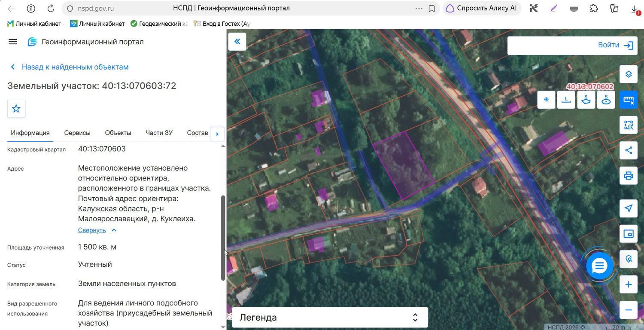Add parcel to favorites with star
This screenshot has width=644, height=330.
16,109
